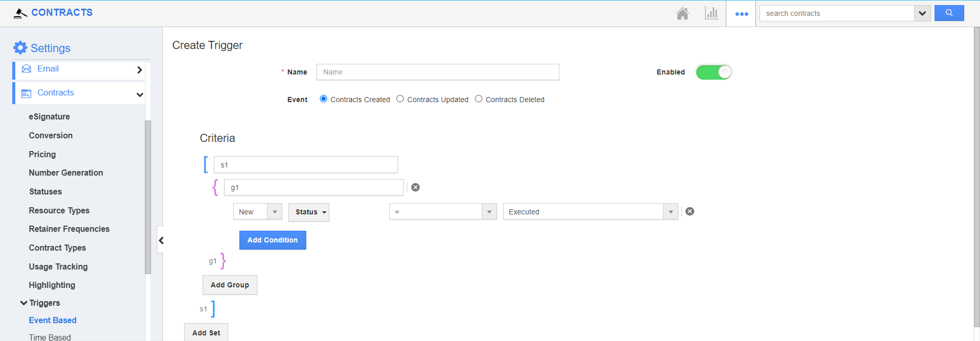This screenshot has height=341, width=980.
Task: Open the reports bar chart icon
Action: (x=712, y=13)
